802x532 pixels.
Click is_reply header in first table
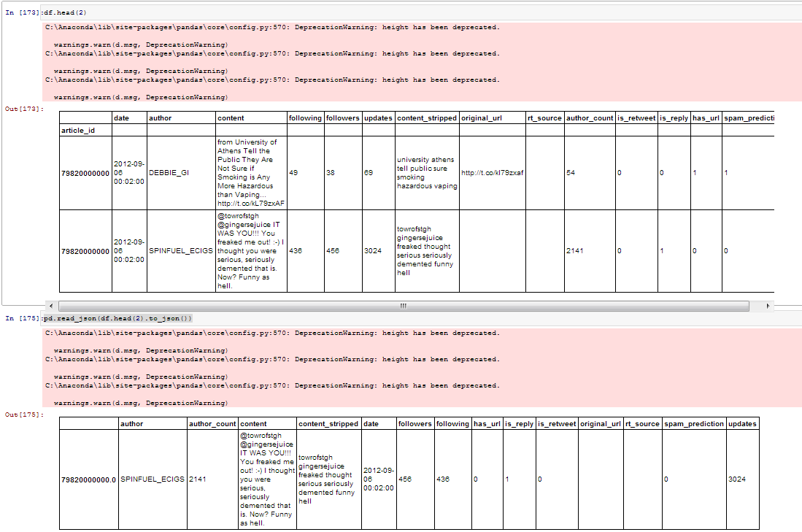(x=674, y=117)
